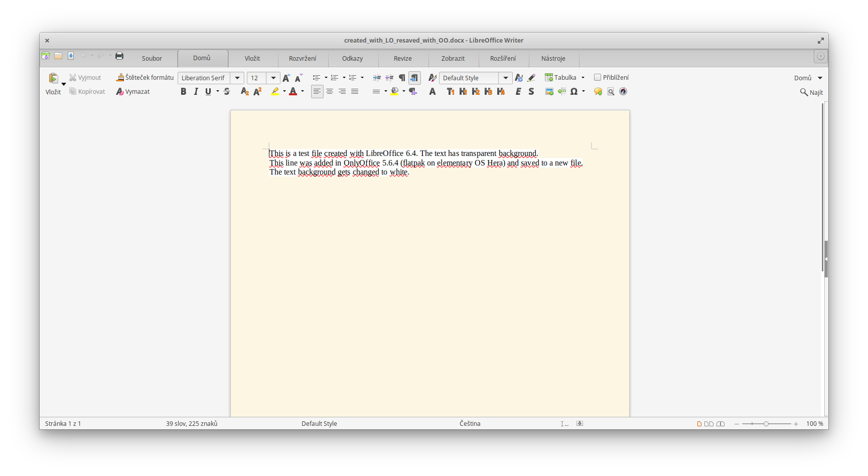Click the Najít search button
Image resolution: width=868 pixels, height=476 pixels.
(x=811, y=92)
